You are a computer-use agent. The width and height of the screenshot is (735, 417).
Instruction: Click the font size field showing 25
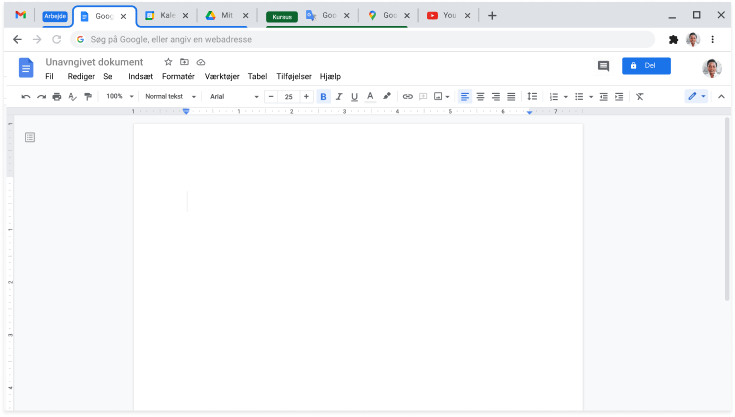[289, 97]
